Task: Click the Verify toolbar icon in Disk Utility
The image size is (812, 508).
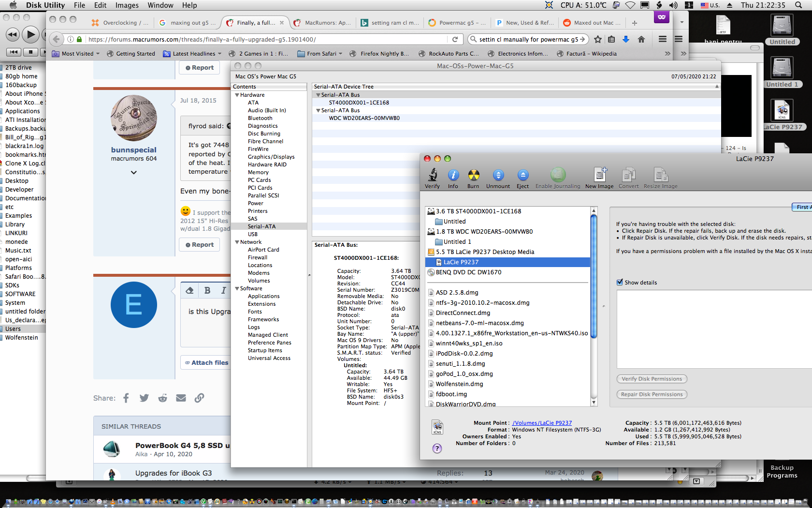Action: coord(432,178)
